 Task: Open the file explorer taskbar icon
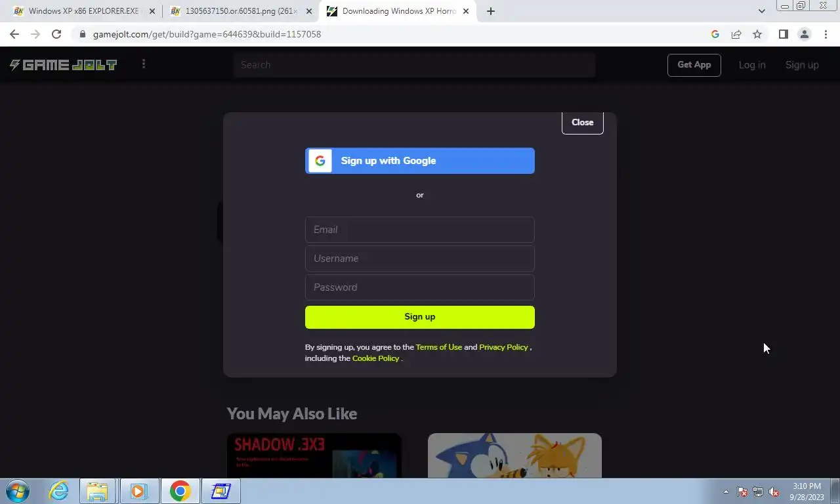click(x=97, y=491)
